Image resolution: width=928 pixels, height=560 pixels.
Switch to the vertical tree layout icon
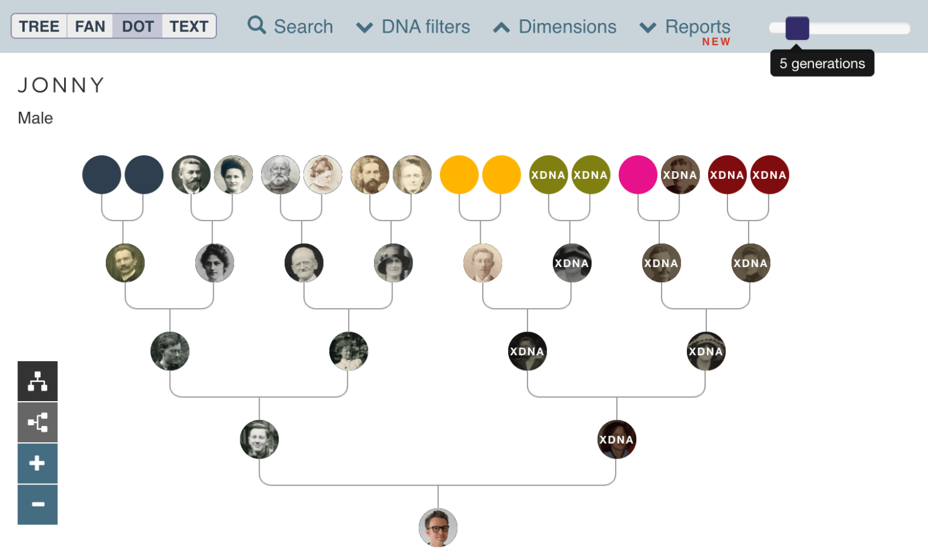[x=37, y=381]
